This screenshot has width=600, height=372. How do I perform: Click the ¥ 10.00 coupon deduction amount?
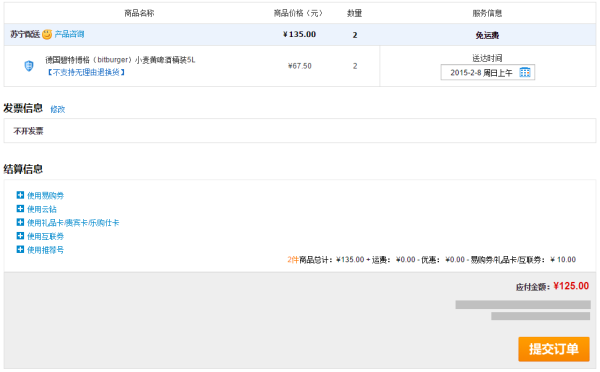tap(563, 259)
